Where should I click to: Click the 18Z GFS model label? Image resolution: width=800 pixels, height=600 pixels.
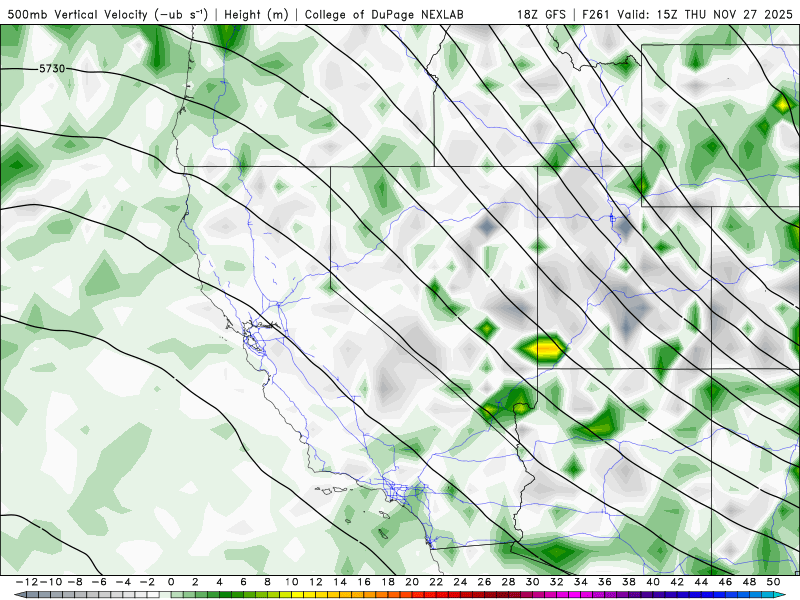click(541, 14)
